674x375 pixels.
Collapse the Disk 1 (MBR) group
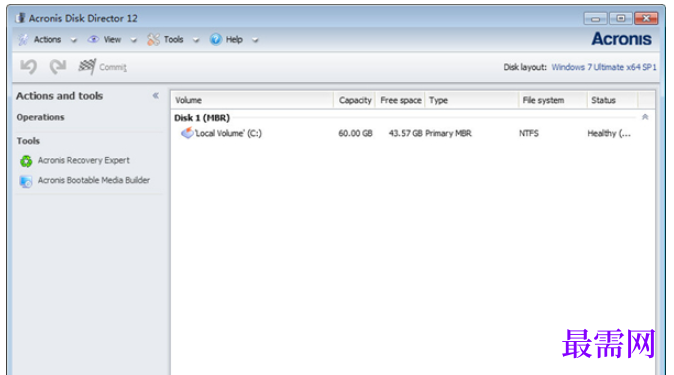click(645, 117)
